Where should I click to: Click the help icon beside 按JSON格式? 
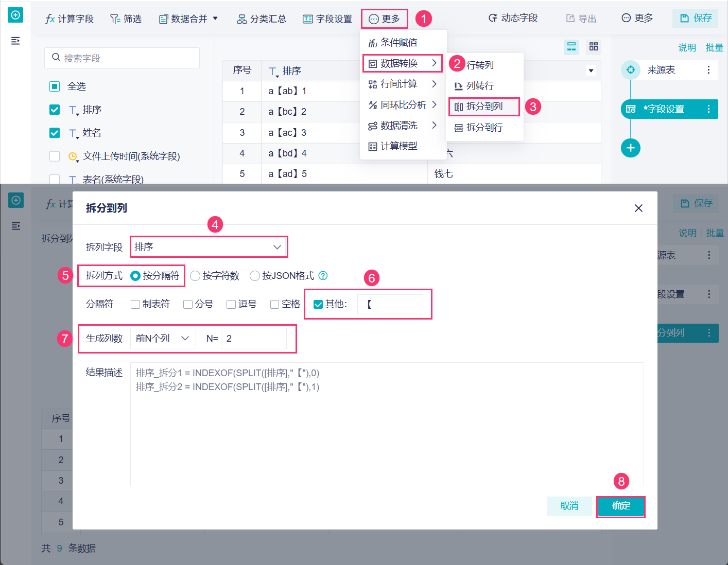tap(323, 276)
